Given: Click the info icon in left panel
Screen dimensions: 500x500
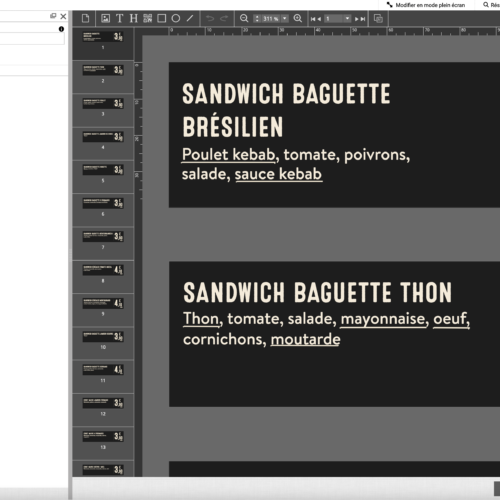Looking at the screenshot, I should point(61,29).
